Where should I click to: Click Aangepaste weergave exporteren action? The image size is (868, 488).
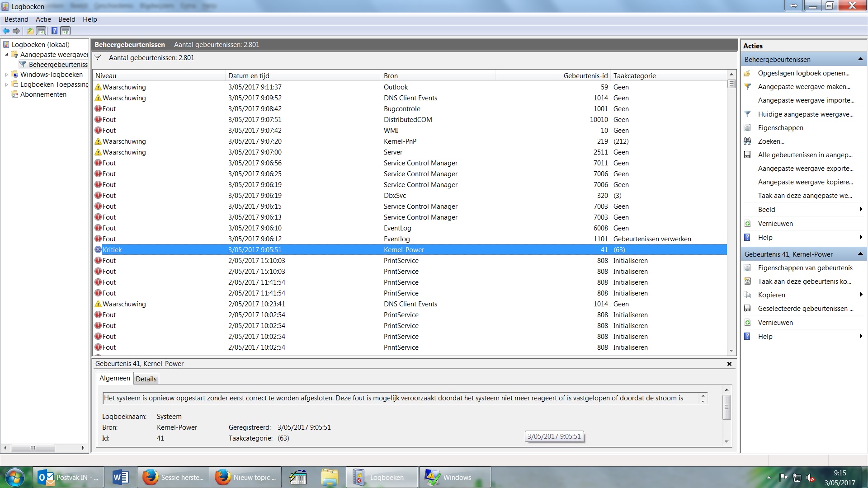pos(806,168)
